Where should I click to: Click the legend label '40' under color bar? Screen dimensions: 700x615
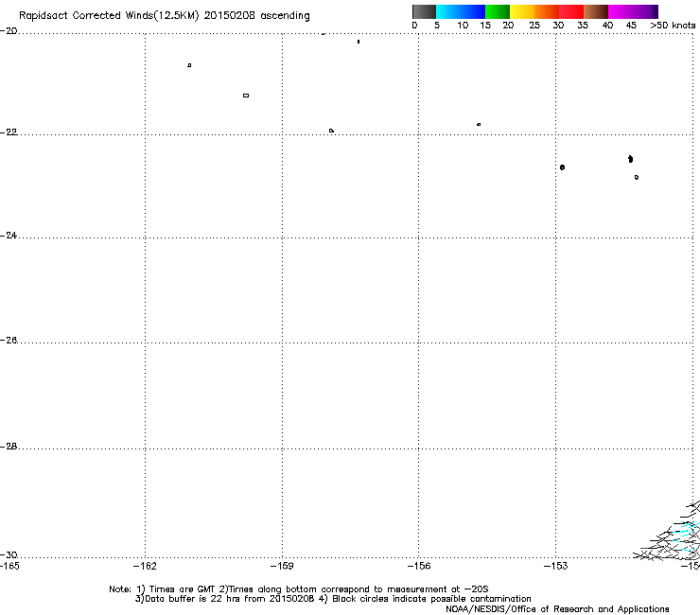coord(607,26)
